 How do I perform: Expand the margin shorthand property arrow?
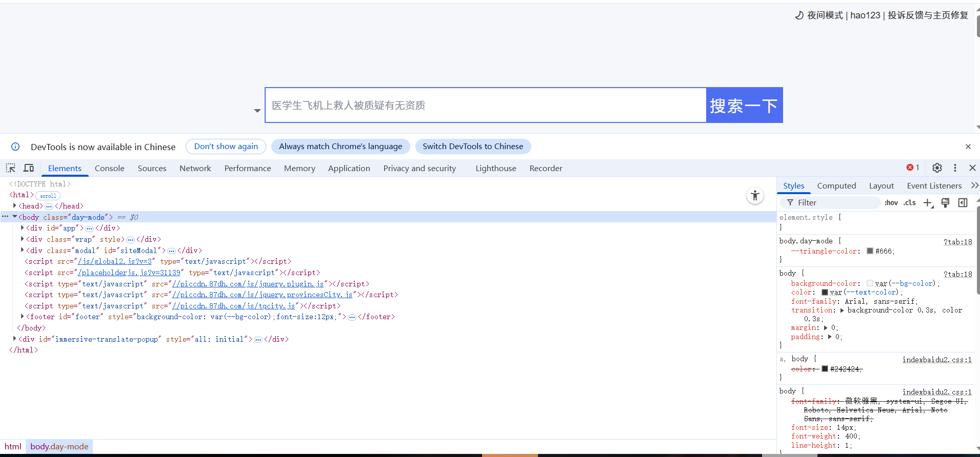coord(826,328)
